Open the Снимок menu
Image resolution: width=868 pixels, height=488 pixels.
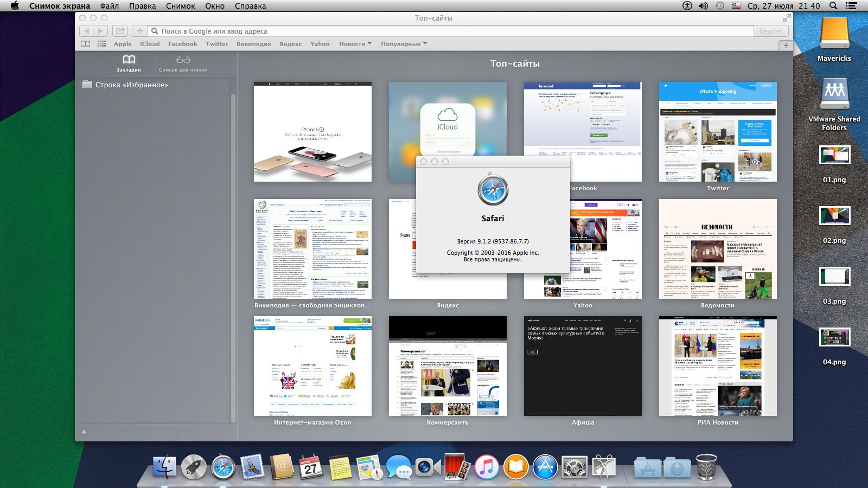pyautogui.click(x=180, y=6)
